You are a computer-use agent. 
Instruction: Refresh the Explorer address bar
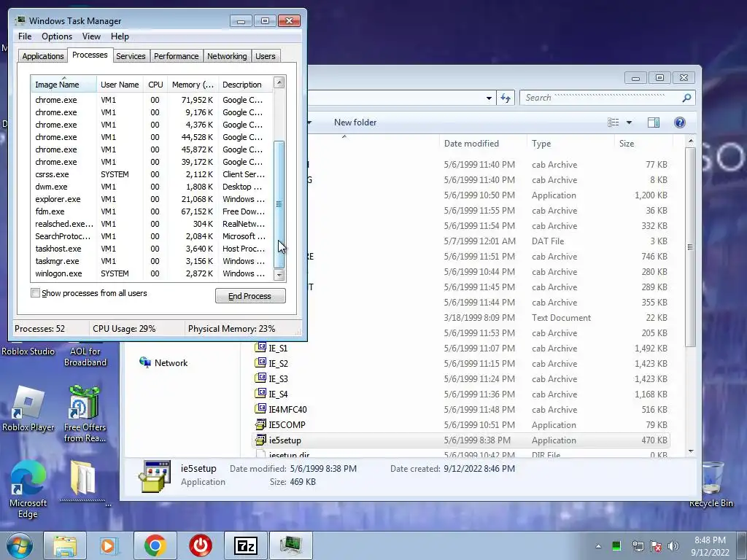click(506, 98)
